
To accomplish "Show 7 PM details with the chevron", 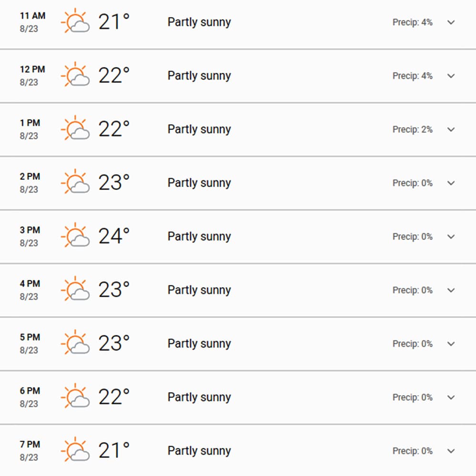I will pyautogui.click(x=451, y=451).
